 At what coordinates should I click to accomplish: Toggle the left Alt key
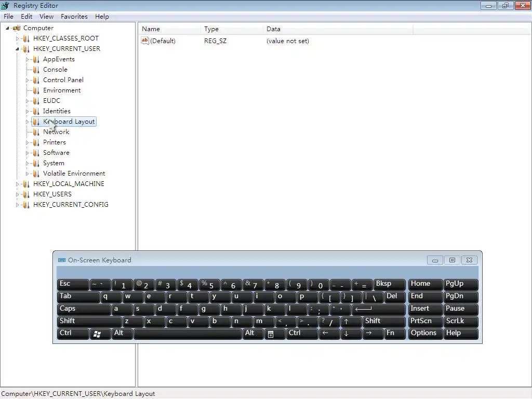(x=122, y=334)
